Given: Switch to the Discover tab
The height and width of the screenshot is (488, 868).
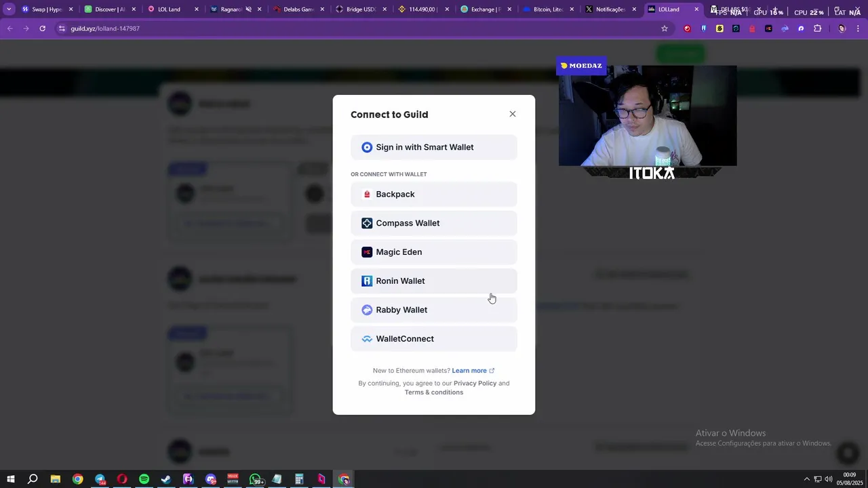Looking at the screenshot, I should pyautogui.click(x=108, y=9).
